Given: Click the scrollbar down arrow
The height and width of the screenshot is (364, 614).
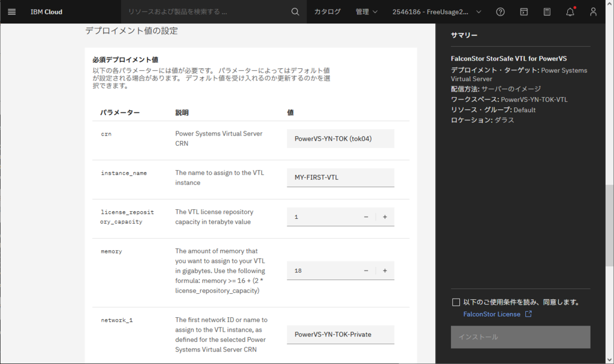Looking at the screenshot, I should [610, 360].
